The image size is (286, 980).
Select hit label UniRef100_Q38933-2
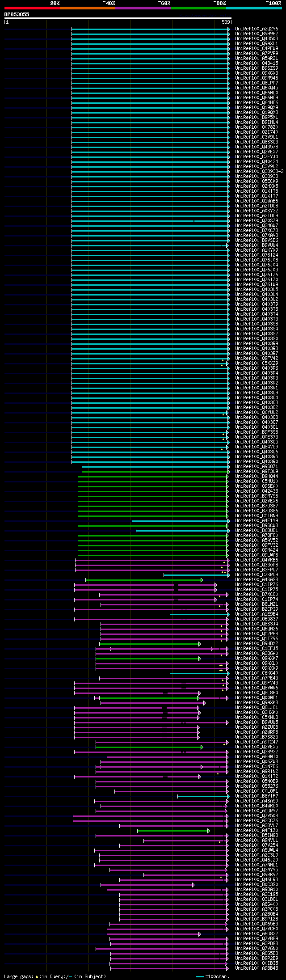click(259, 172)
